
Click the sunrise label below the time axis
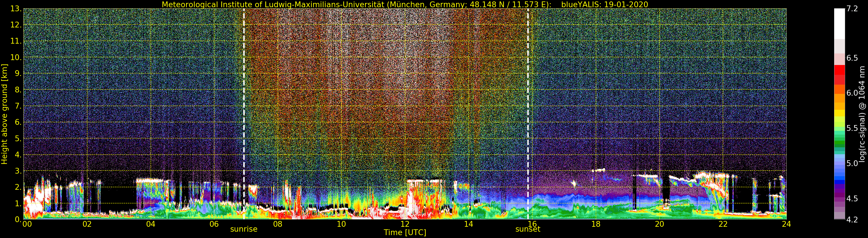pos(244,229)
